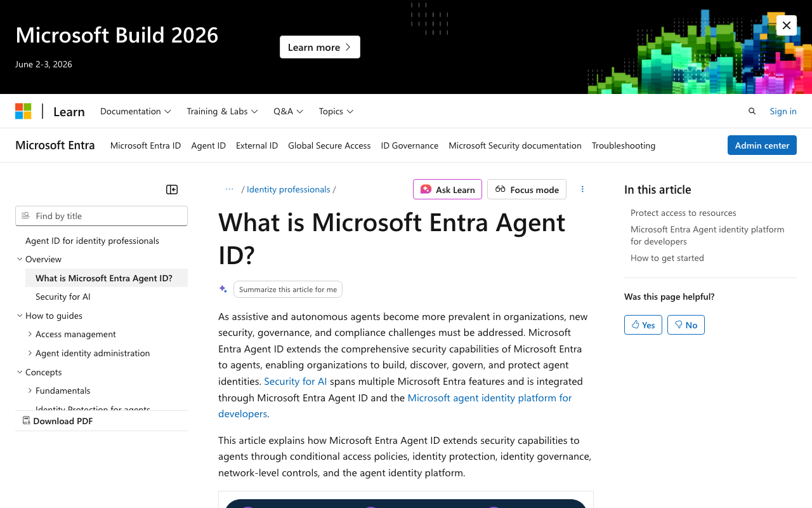
Task: Click Summarize this article for me
Action: click(x=288, y=289)
